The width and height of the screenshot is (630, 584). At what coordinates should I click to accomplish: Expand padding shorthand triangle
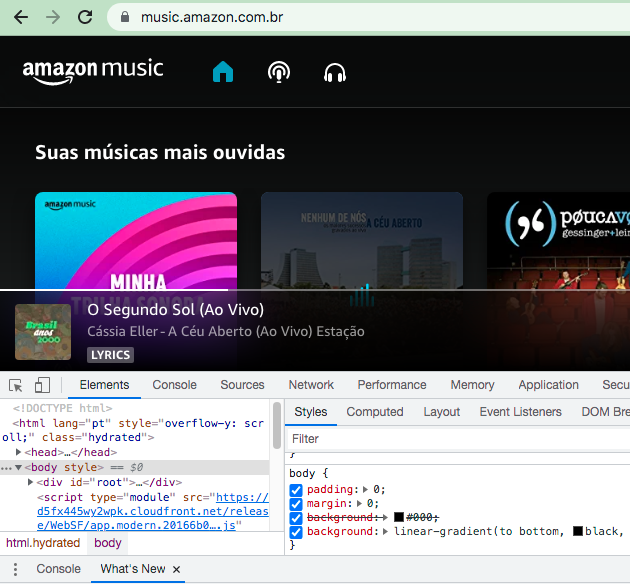[365, 490]
